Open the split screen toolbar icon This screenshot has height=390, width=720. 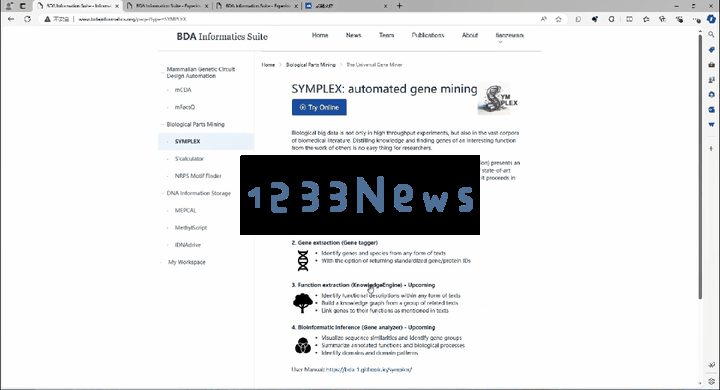630,19
